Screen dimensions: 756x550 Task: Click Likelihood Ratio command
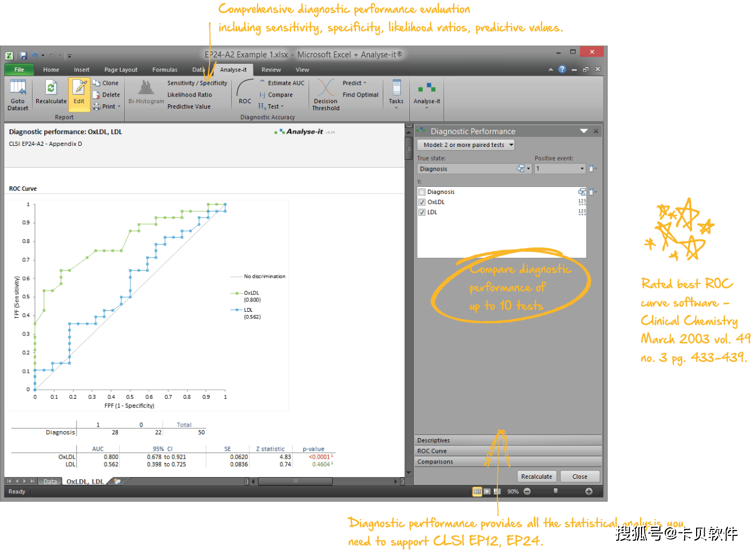click(x=190, y=95)
